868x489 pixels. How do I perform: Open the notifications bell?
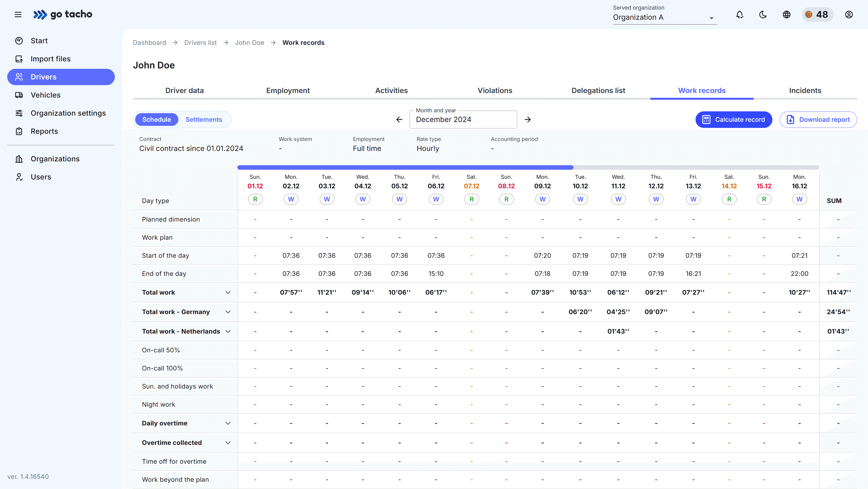tap(740, 14)
